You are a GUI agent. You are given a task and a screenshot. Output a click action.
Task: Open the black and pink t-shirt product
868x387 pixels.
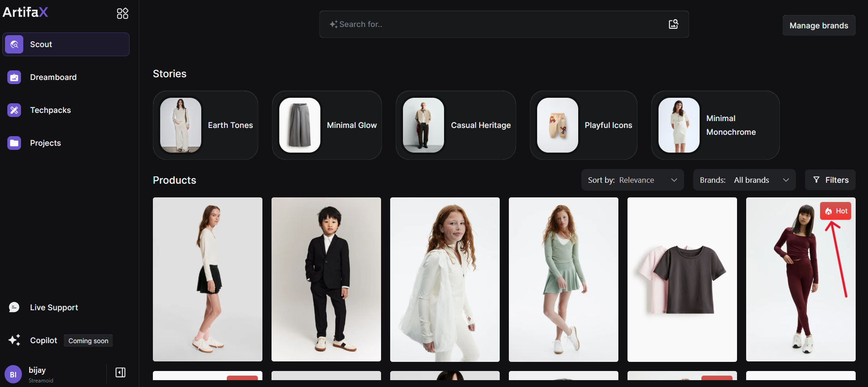[x=682, y=280]
